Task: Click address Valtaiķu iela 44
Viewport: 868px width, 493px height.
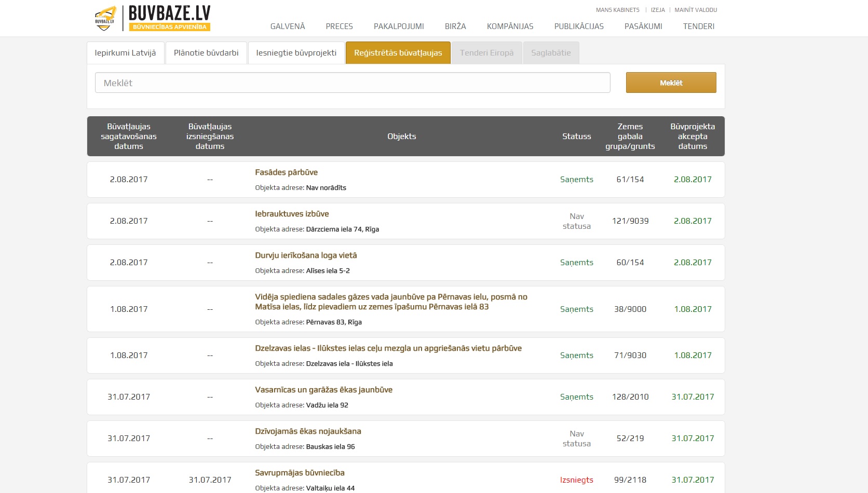Action: tap(331, 488)
